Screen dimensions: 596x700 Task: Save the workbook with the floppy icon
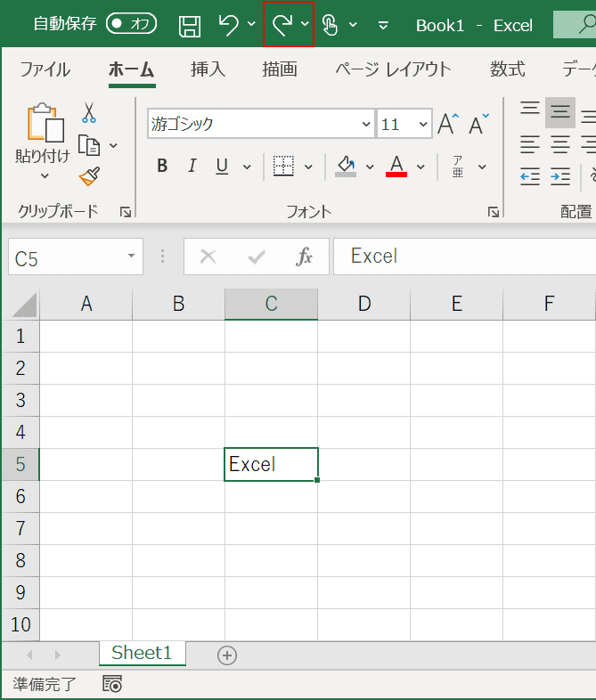[x=189, y=26]
